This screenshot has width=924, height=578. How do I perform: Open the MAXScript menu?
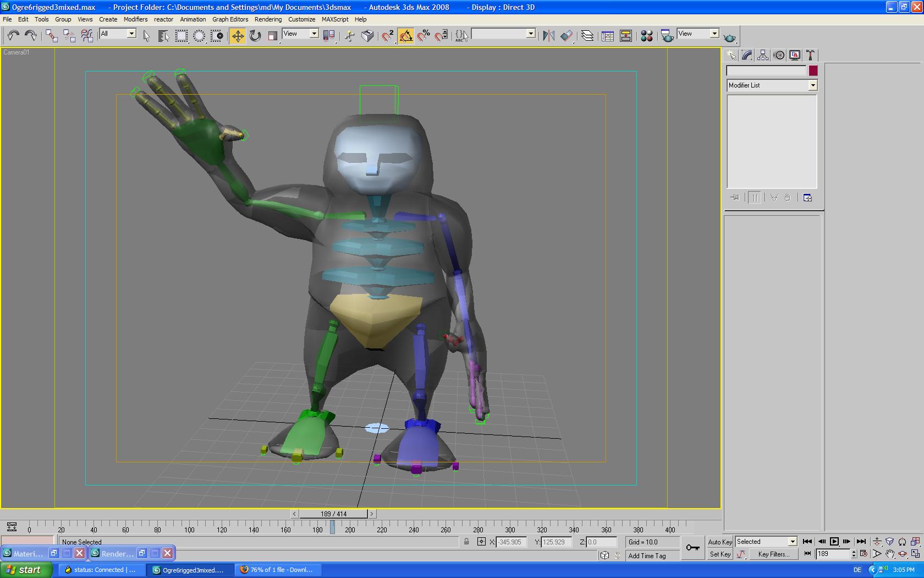click(x=335, y=19)
